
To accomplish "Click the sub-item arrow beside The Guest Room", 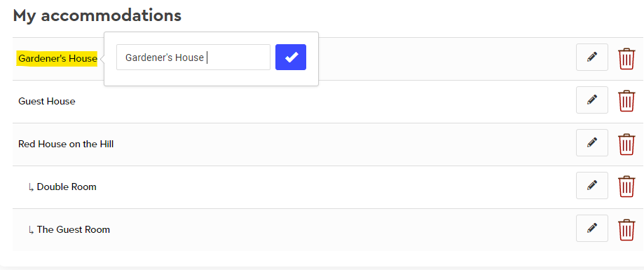I will (x=32, y=230).
